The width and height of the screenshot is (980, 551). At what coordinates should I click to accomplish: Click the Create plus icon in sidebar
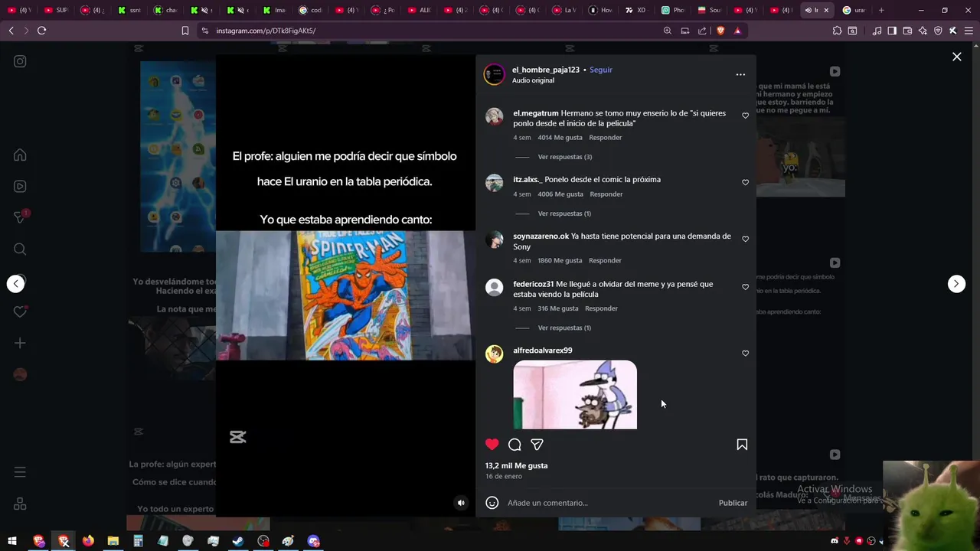click(x=20, y=343)
